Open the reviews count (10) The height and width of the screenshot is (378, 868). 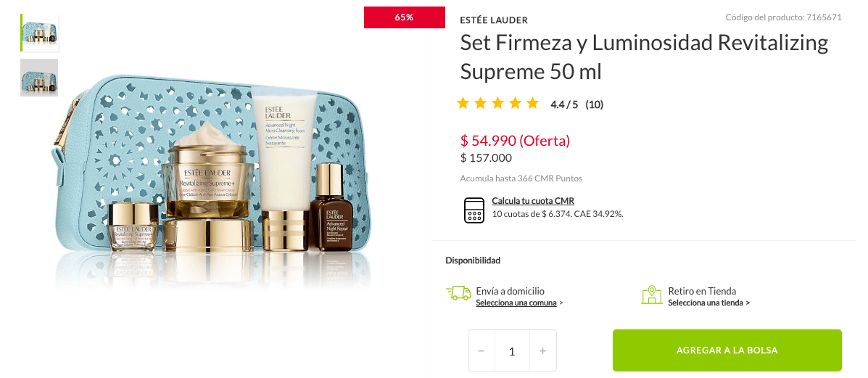point(595,104)
